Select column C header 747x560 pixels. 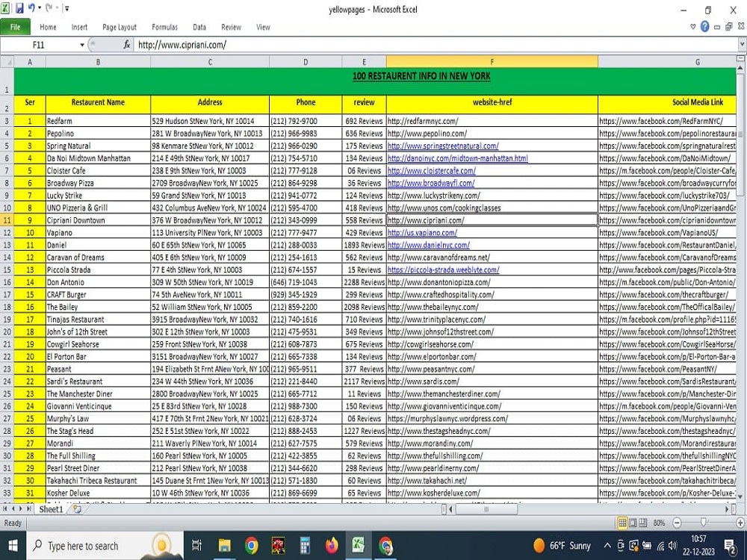(210, 62)
